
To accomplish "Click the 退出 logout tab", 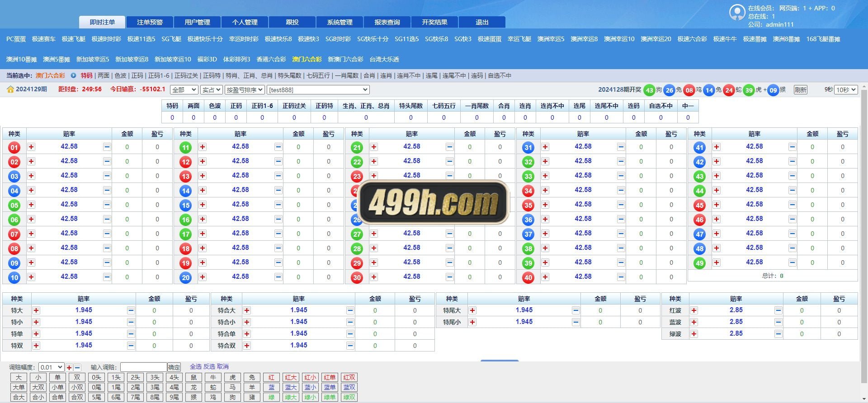I will click(x=482, y=22).
